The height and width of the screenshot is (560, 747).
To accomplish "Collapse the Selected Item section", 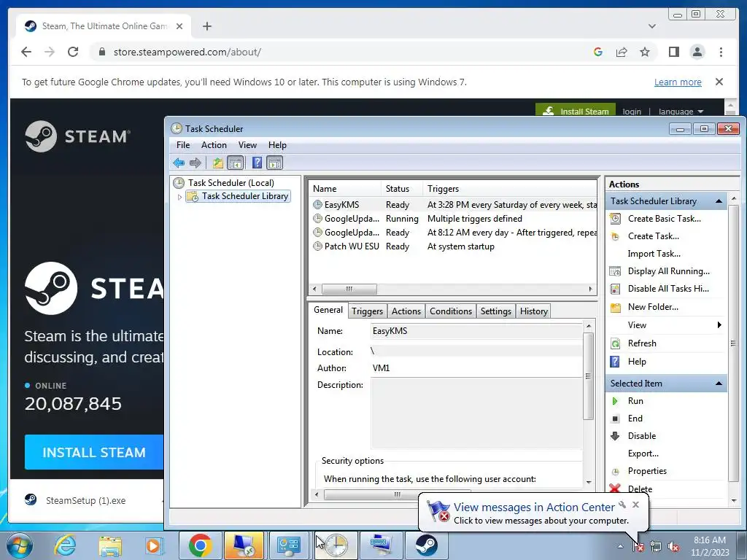I will 719,384.
